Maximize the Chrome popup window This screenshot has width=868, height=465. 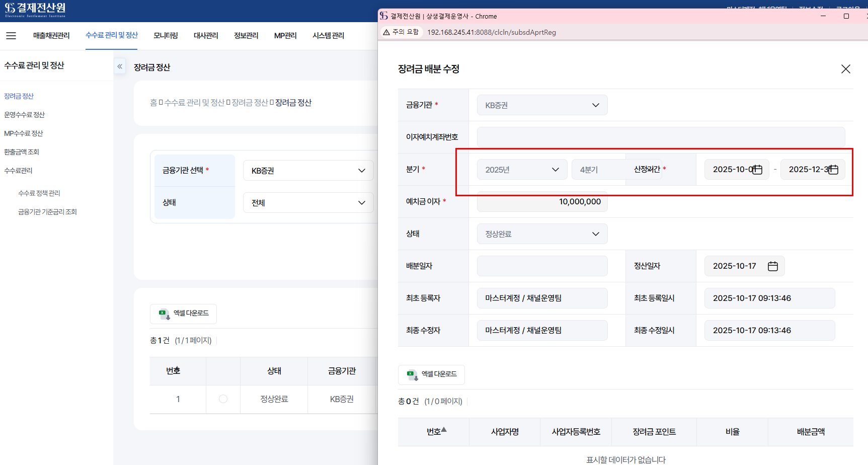tap(846, 16)
